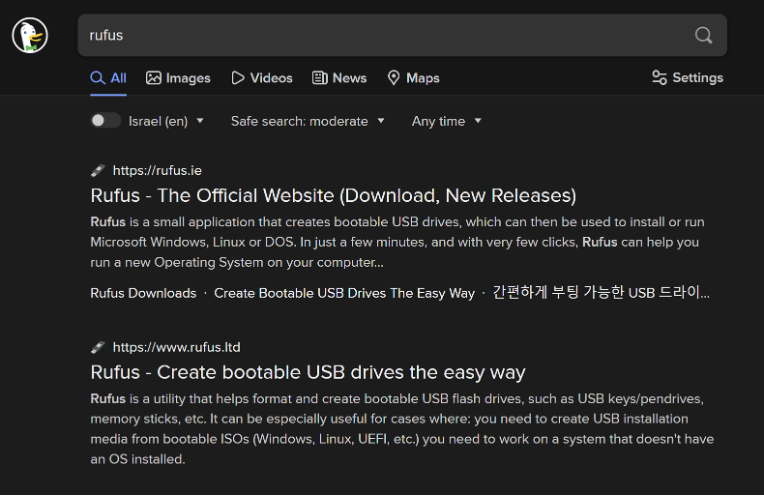Open Create Bootable USB Drives The Easy Way sitelink

coord(344,293)
